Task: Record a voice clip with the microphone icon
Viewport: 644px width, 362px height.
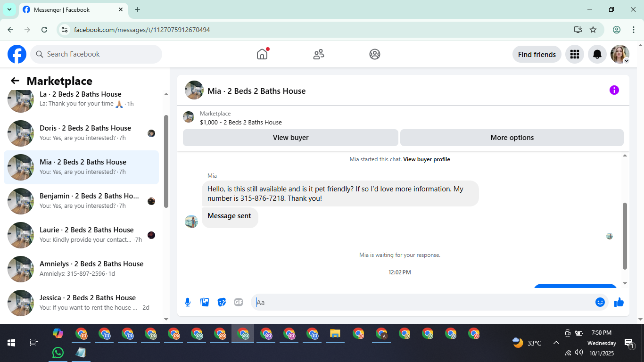Action: [188, 302]
